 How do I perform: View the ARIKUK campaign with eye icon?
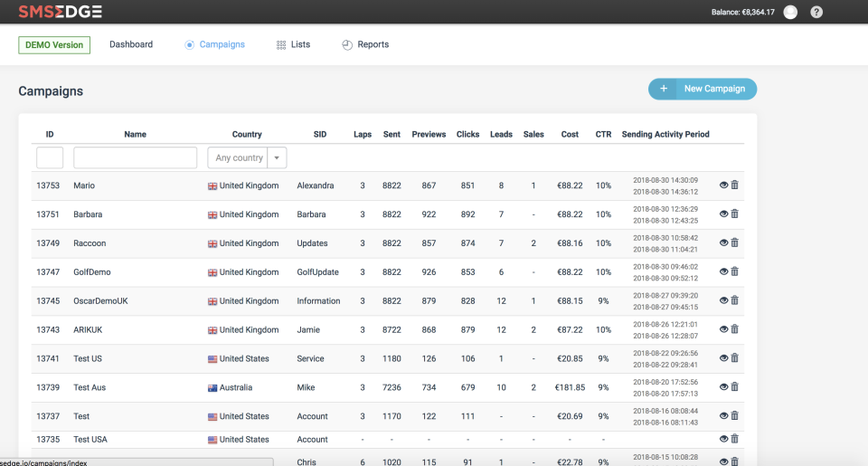click(x=723, y=329)
